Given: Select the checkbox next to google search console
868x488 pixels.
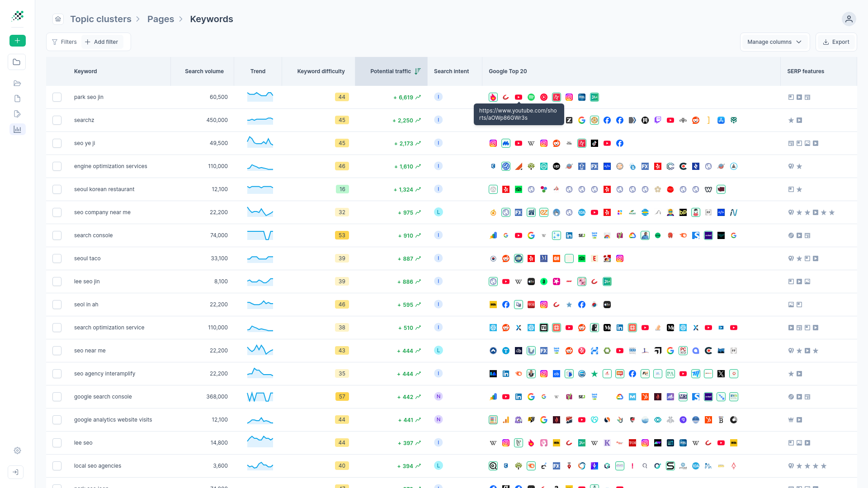Looking at the screenshot, I should [57, 397].
